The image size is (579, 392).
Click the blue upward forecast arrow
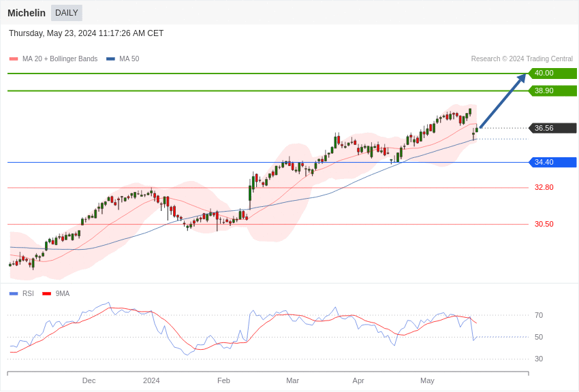point(503,101)
